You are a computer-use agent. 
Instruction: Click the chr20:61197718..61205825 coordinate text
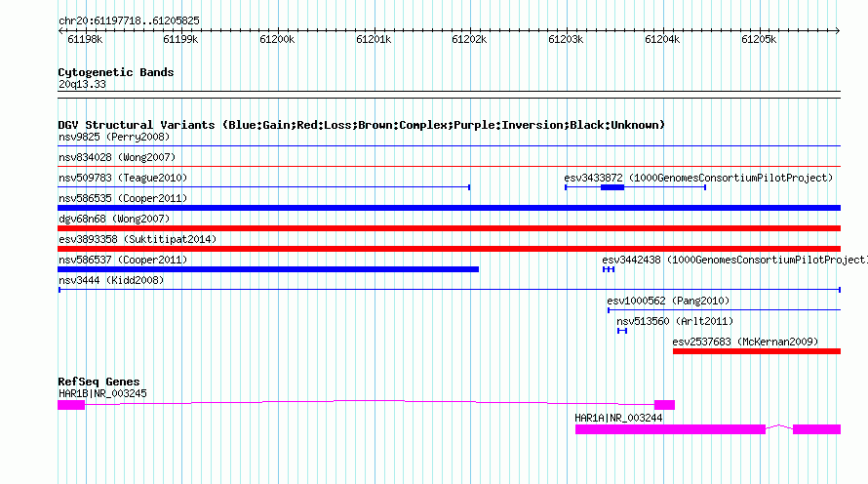129,20
